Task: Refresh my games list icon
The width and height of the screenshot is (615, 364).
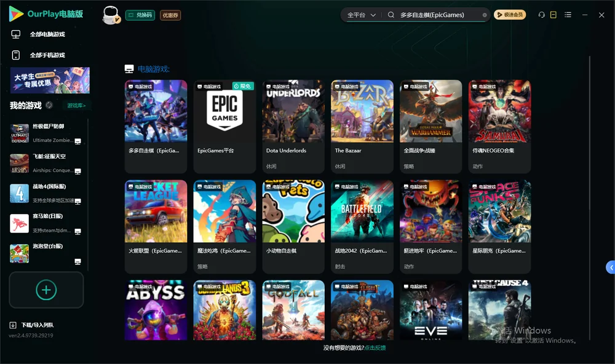Action: pyautogui.click(x=49, y=105)
